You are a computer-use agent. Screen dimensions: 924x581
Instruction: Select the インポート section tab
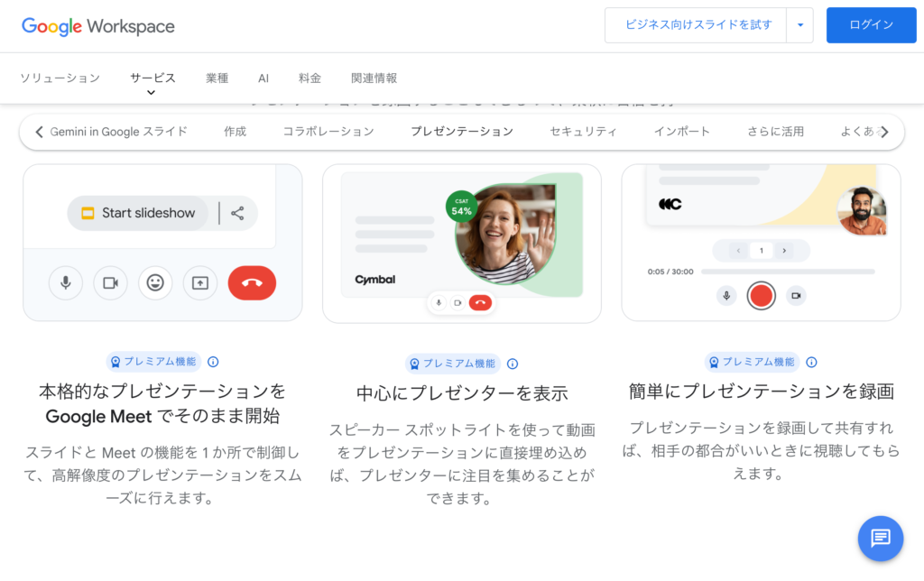point(682,132)
